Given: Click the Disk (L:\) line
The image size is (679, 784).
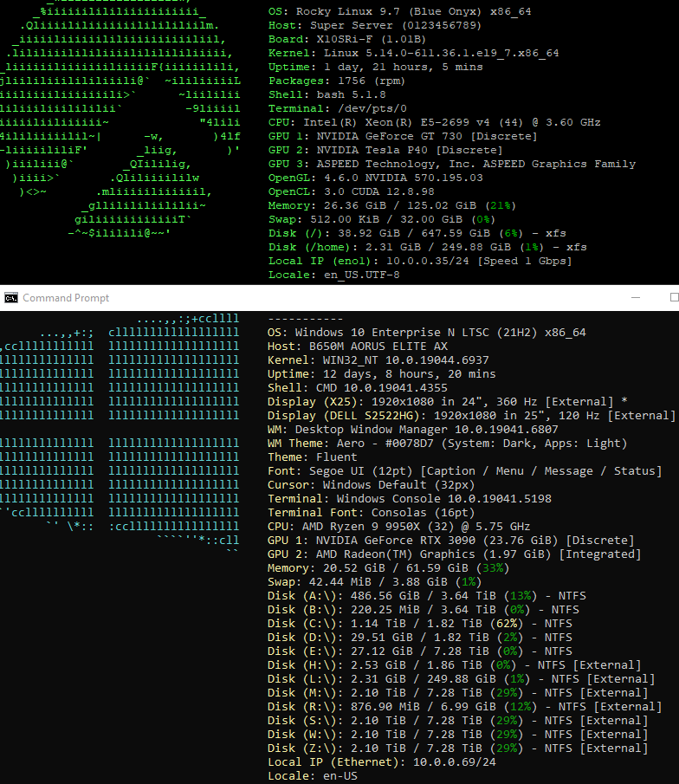Looking at the screenshot, I should tap(461, 679).
